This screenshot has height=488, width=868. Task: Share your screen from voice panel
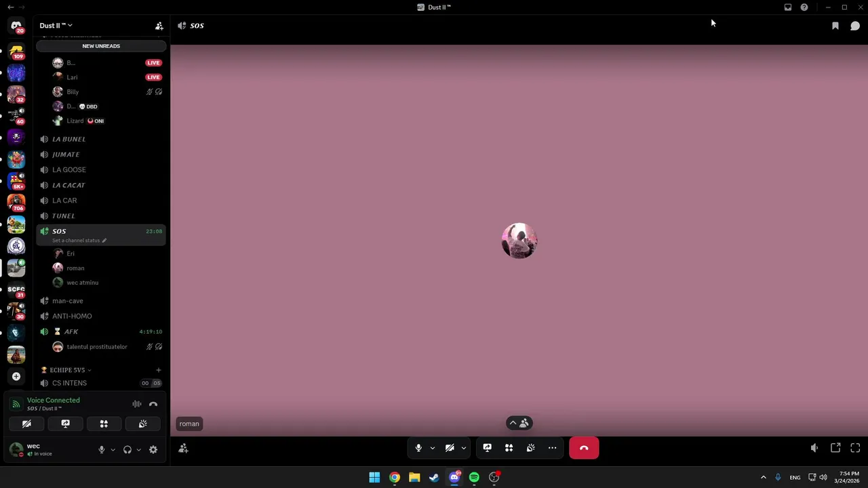(x=65, y=424)
